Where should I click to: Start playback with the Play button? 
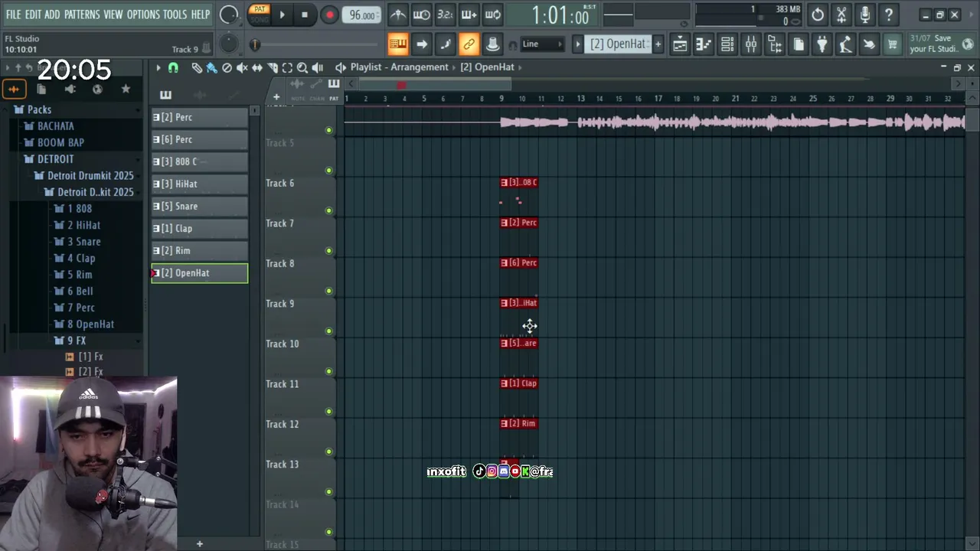(x=282, y=15)
